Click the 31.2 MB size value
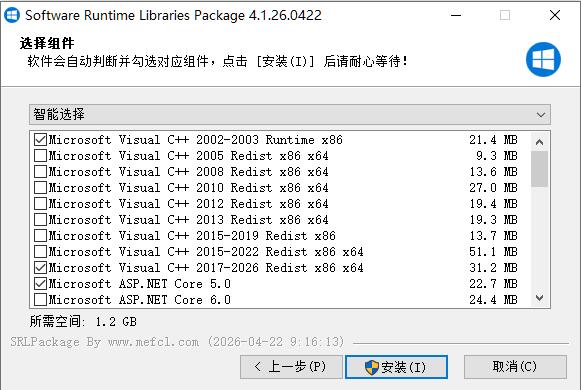The height and width of the screenshot is (390, 581). coord(493,267)
